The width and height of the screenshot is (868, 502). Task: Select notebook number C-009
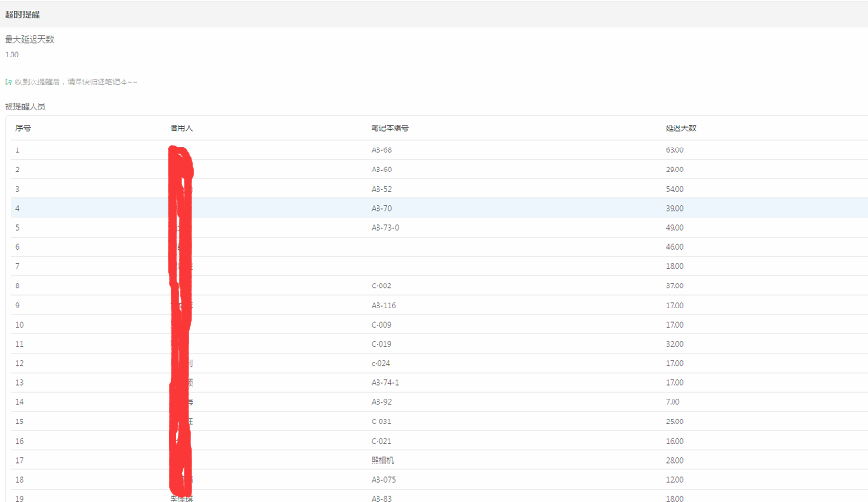(381, 325)
